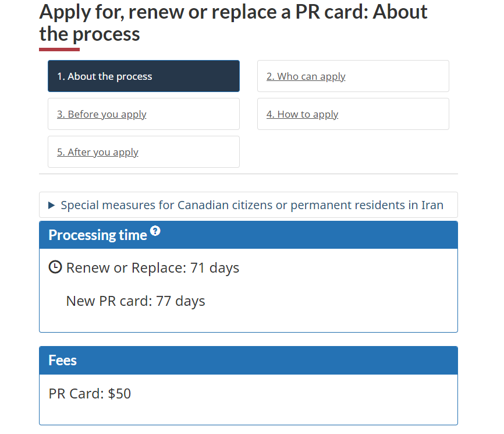This screenshot has width=504, height=434.
Task: Click the "71 days" processing value
Action: click(x=215, y=268)
